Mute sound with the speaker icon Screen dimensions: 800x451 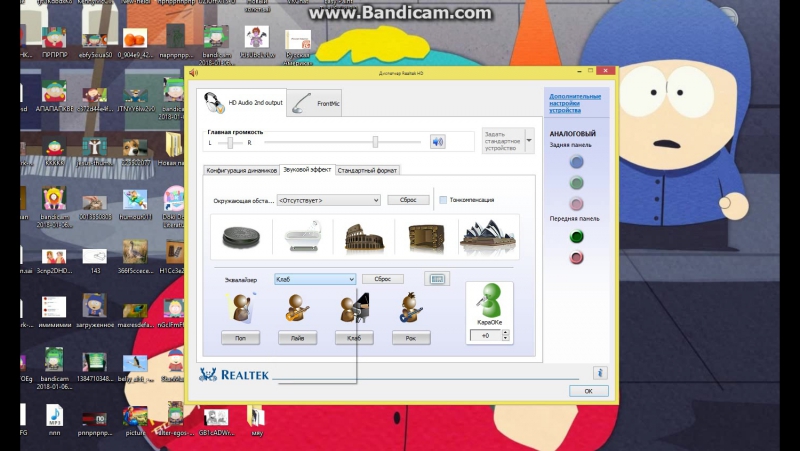point(438,142)
